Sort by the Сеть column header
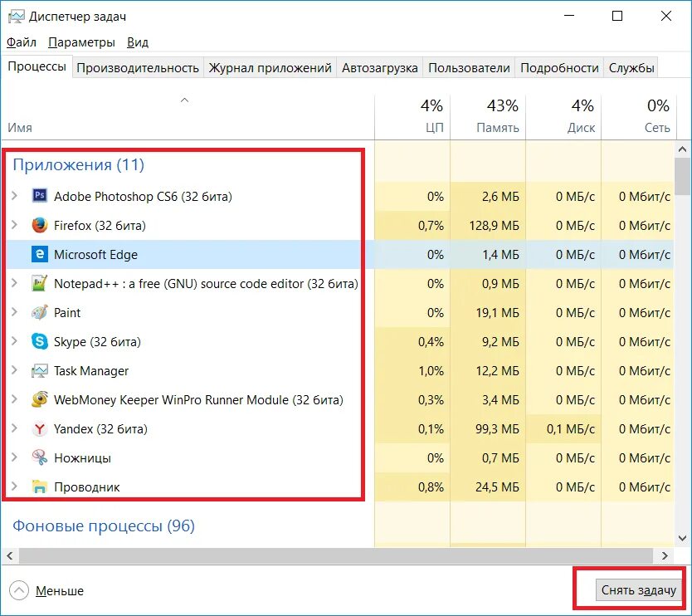This screenshot has height=616, width=692. (x=639, y=116)
